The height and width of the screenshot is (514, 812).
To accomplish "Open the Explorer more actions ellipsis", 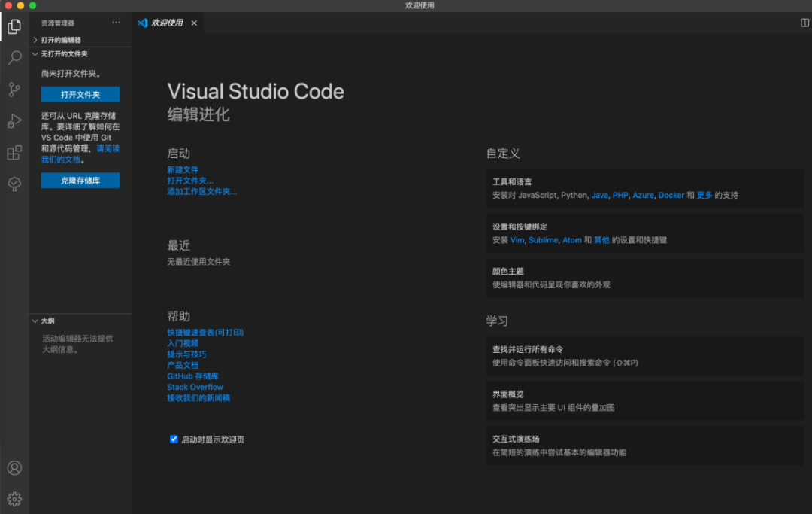I will click(116, 23).
